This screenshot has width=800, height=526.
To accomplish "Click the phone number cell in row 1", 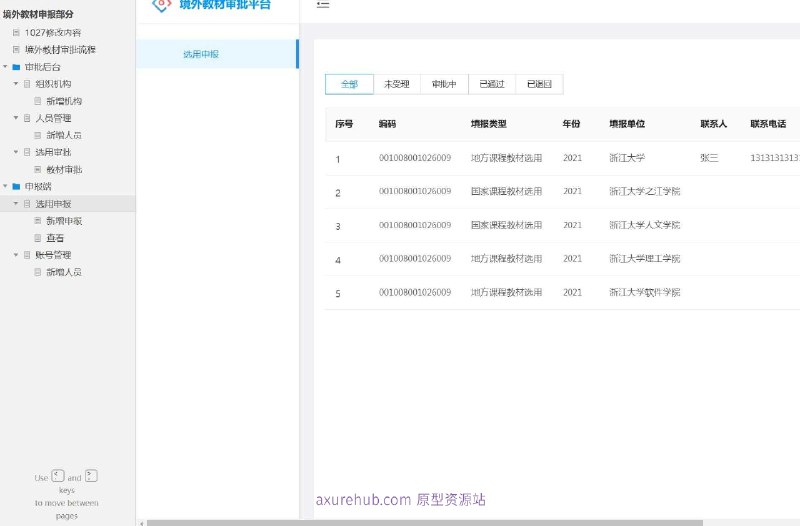I will [x=774, y=158].
